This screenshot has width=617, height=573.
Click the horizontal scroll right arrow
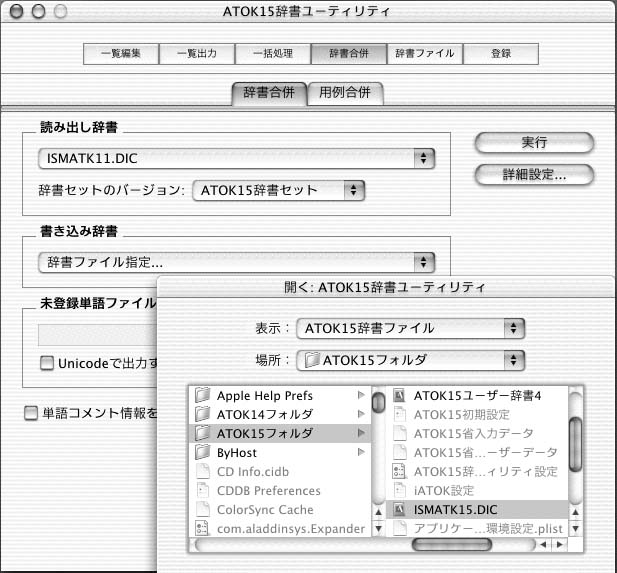pos(559,545)
